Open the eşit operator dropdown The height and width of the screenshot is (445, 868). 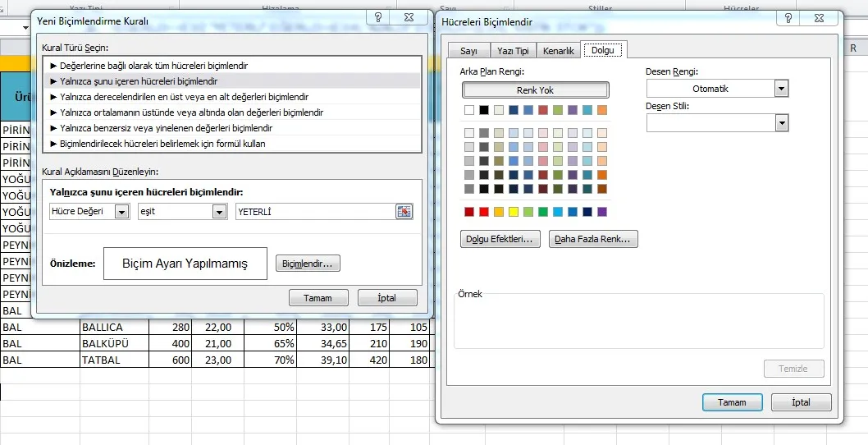pos(219,212)
